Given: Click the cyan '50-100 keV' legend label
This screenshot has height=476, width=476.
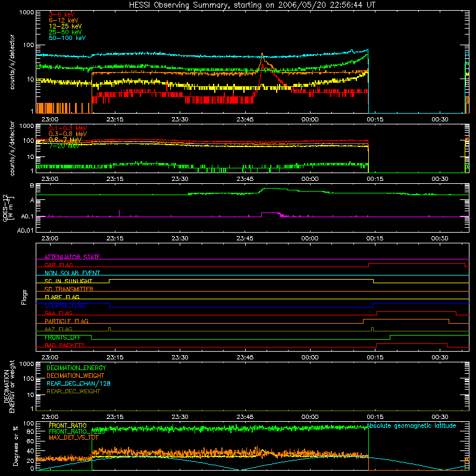Looking at the screenshot, I should pyautogui.click(x=67, y=38).
